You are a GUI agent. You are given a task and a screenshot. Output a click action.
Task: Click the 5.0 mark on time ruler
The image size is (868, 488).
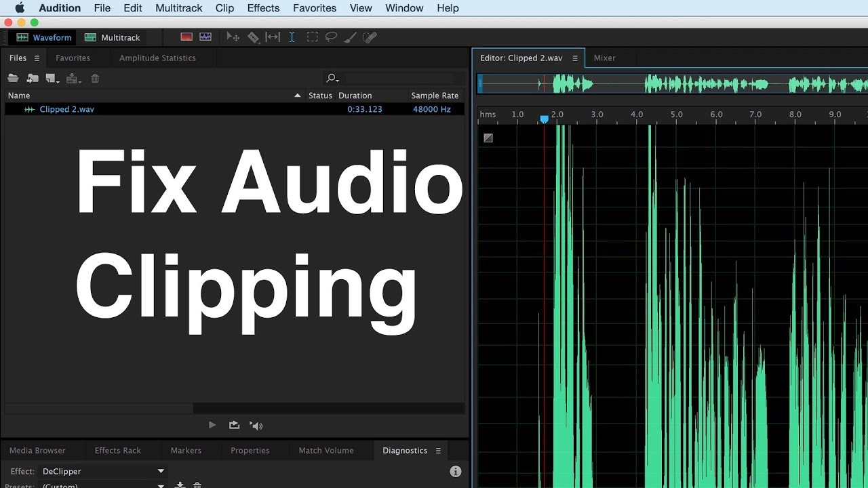pos(676,115)
